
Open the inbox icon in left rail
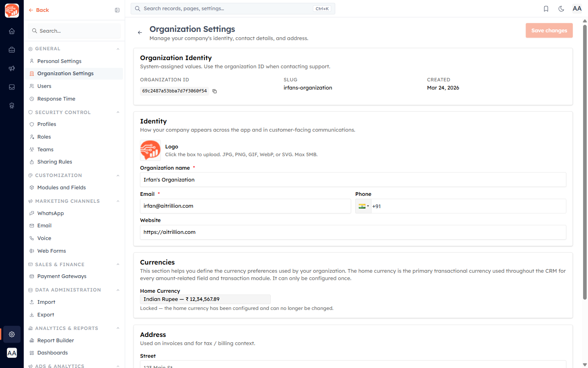point(12,87)
